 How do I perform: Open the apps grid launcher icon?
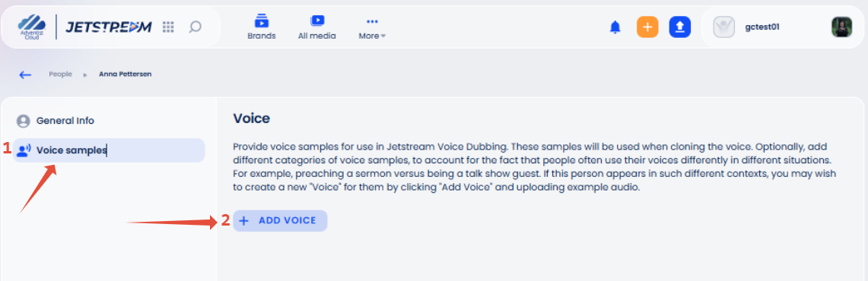pyautogui.click(x=168, y=27)
